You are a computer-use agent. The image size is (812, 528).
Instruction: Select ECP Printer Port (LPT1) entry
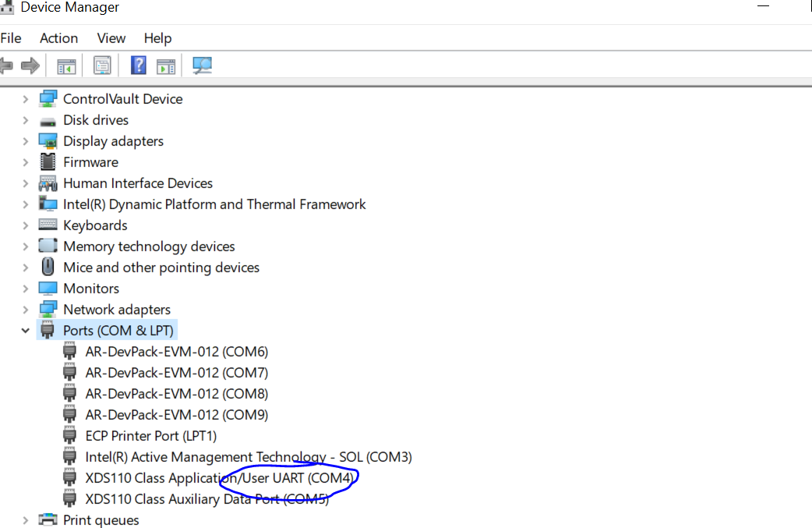(151, 436)
